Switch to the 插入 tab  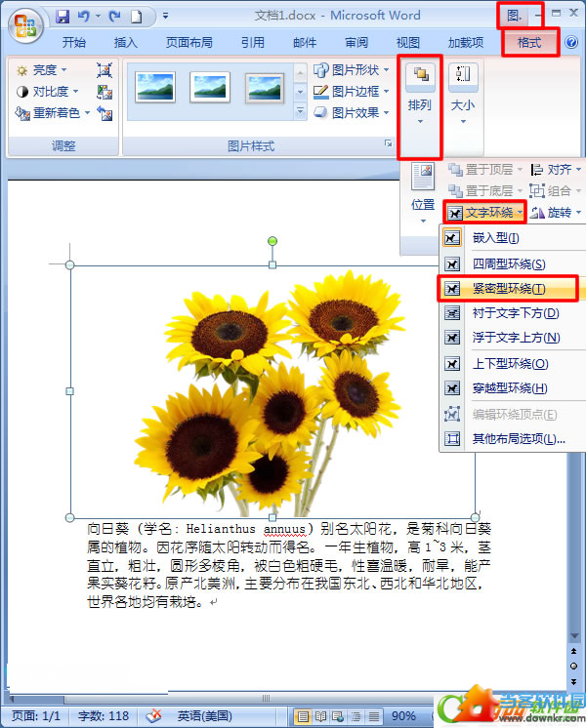(x=125, y=43)
